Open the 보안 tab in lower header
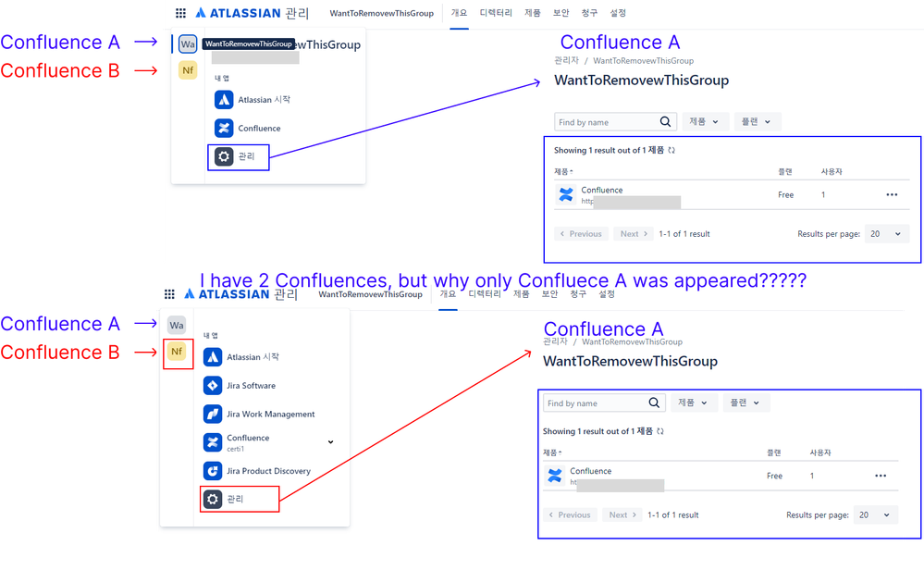The width and height of the screenshot is (924, 570). point(549,293)
